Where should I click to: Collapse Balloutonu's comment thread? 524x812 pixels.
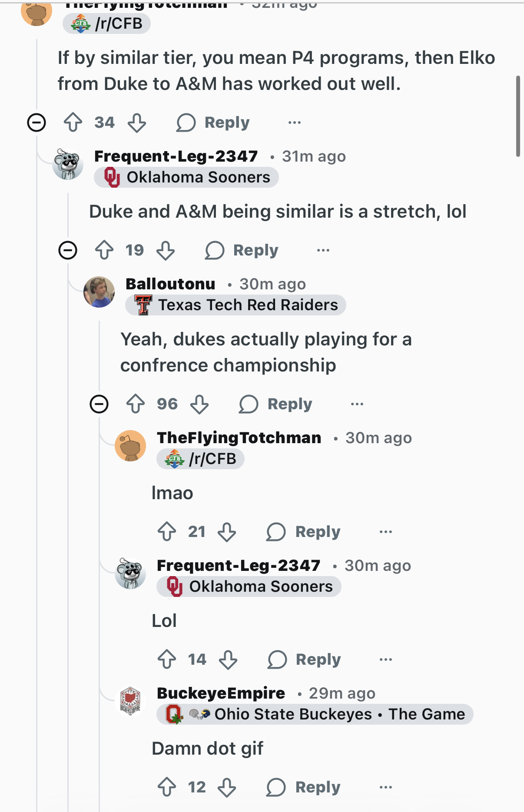coord(99,404)
